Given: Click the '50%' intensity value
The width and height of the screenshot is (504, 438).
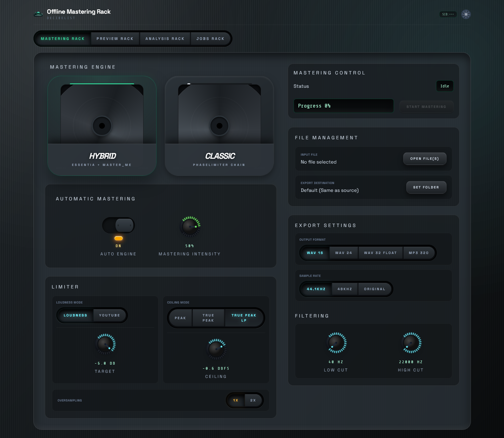Looking at the screenshot, I should (190, 246).
